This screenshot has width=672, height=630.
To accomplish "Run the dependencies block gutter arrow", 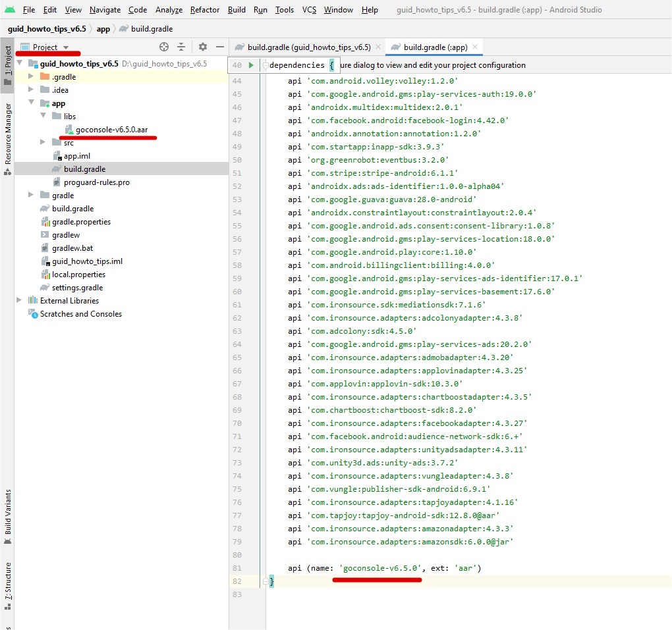I will click(x=251, y=65).
